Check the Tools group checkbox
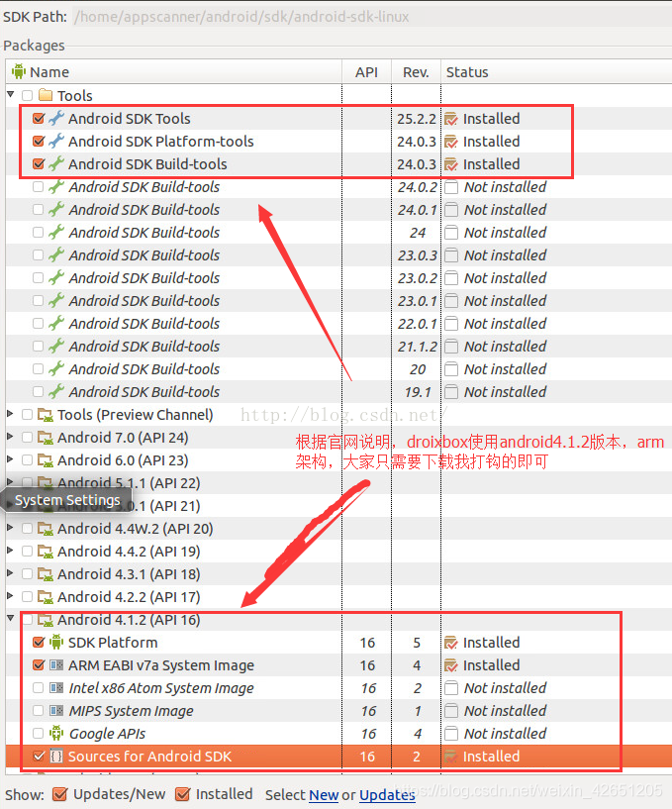The image size is (672, 809). [x=28, y=95]
